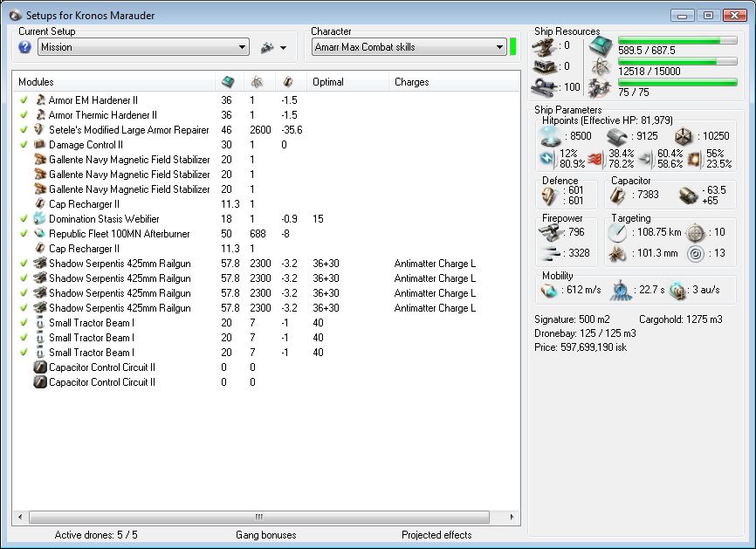Click the turret firepower icon showing 796
The width and height of the screenshot is (756, 549).
tap(551, 233)
